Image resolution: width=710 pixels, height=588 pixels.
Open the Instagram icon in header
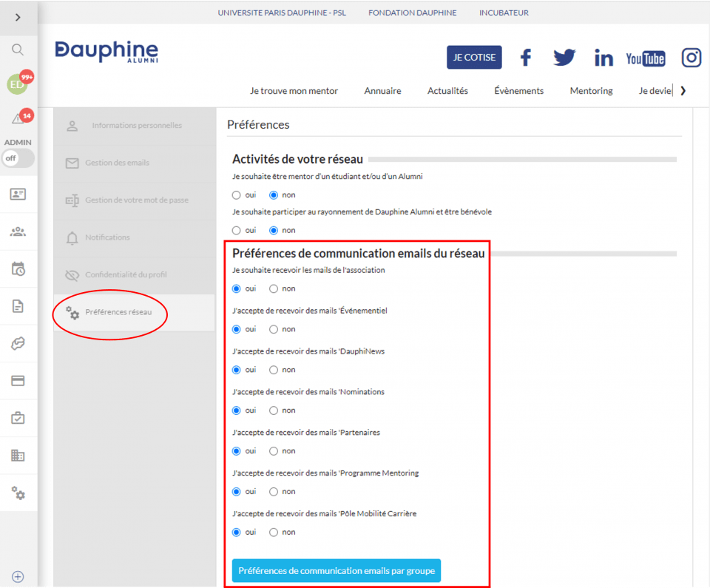click(x=691, y=58)
